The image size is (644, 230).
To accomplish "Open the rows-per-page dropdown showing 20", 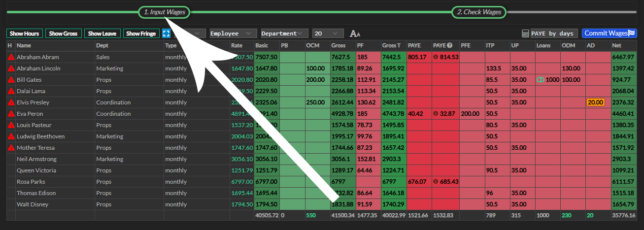I will tap(328, 33).
